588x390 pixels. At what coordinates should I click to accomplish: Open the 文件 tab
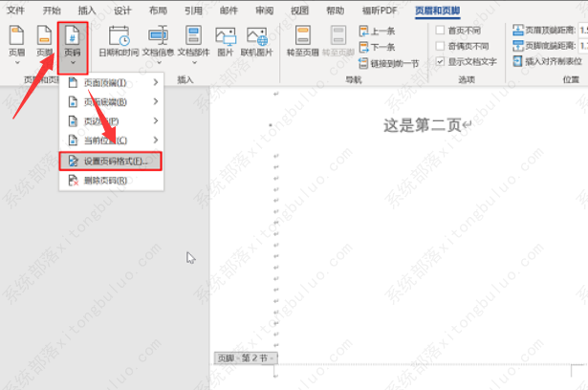(15, 11)
